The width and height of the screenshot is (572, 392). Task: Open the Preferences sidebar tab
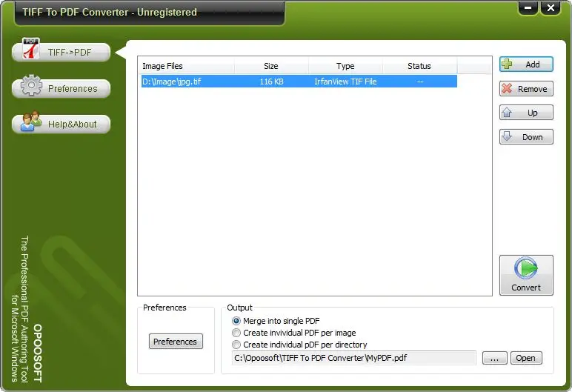[61, 88]
